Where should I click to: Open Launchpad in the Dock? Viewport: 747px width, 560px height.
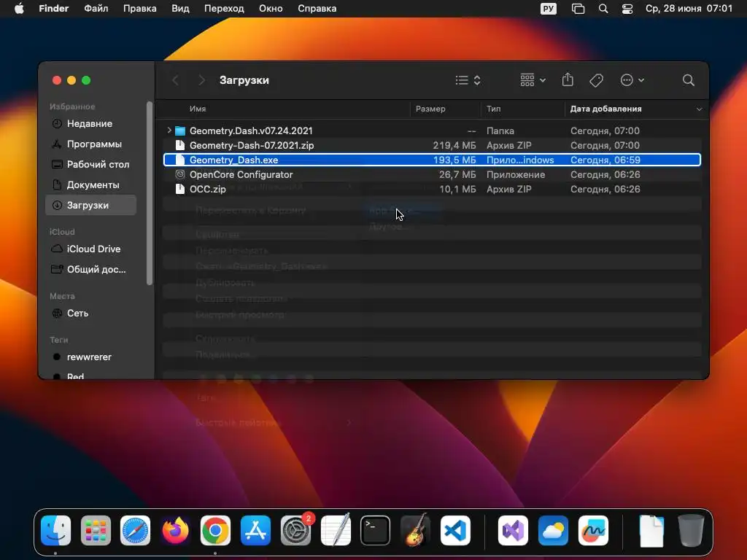(96, 531)
